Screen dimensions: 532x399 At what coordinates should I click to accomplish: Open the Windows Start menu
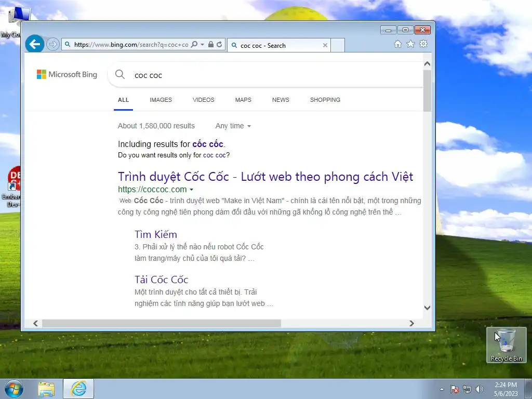point(14,389)
